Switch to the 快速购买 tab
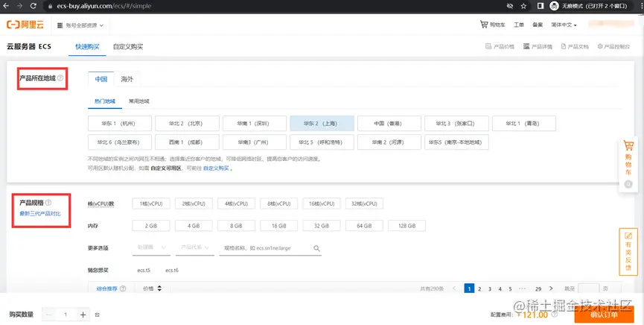644x325 pixels. (87, 46)
